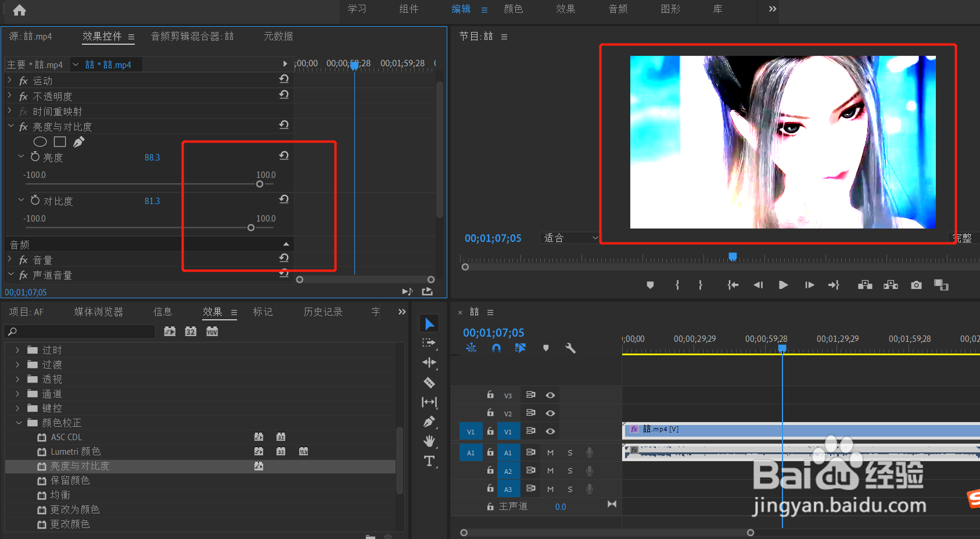980x539 pixels.
Task: Toggle 亮度 animation stopwatch
Action: click(35, 156)
